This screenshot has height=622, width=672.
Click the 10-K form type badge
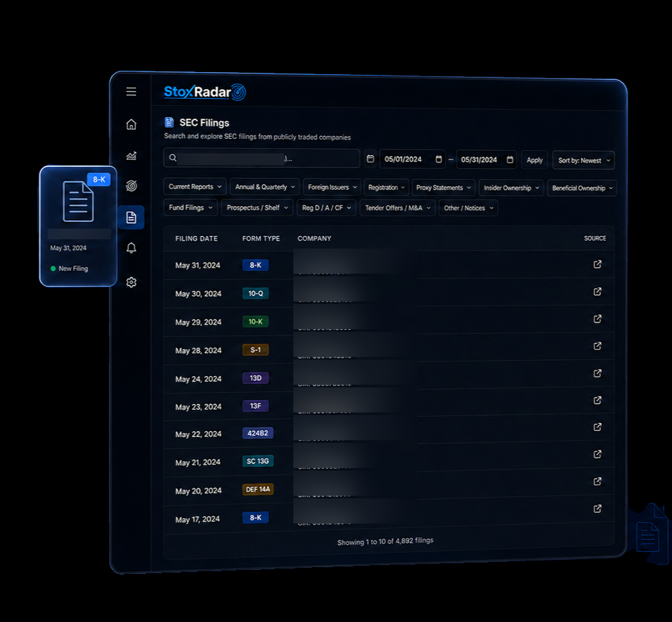pos(256,321)
